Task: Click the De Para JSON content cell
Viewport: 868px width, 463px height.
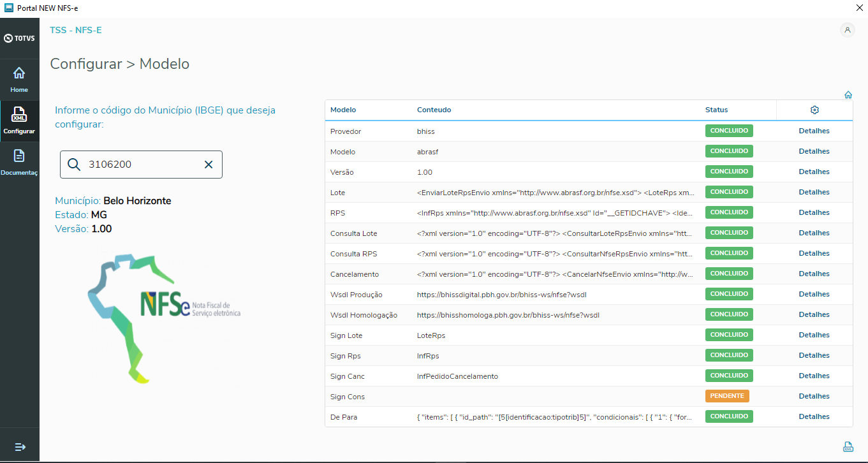Action: tap(555, 417)
